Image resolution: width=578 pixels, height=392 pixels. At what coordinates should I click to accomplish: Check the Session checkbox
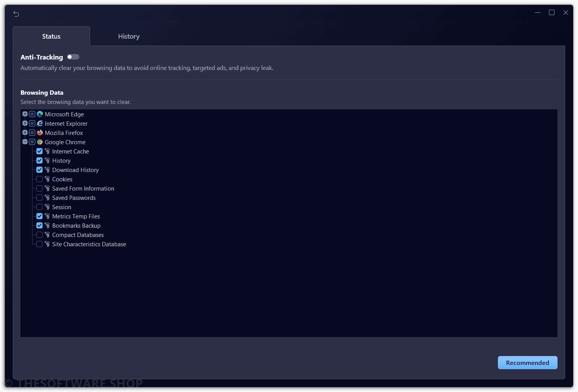pyautogui.click(x=39, y=207)
